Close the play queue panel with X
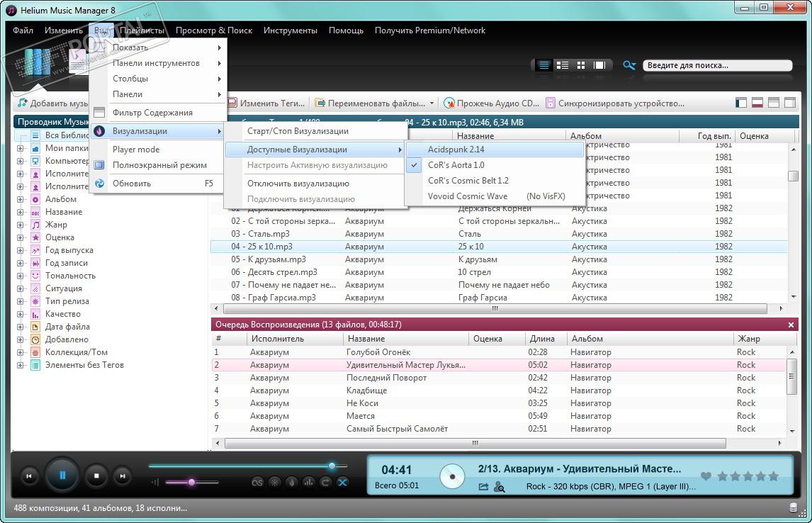Image resolution: width=812 pixels, height=523 pixels. [x=791, y=325]
